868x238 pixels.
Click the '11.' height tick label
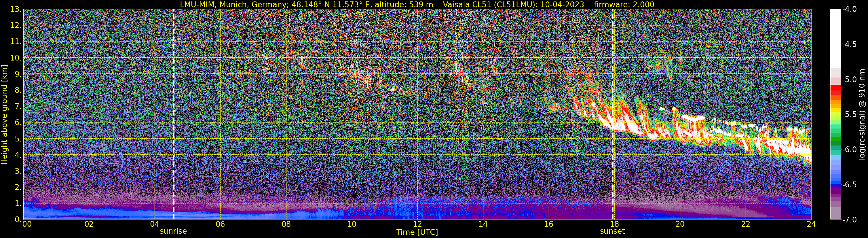click(16, 42)
